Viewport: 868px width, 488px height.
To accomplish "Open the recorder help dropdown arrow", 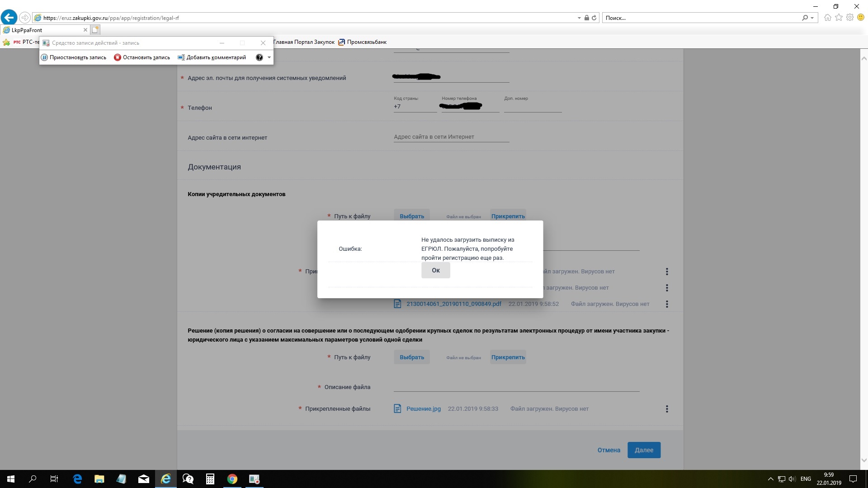I will [x=269, y=57].
